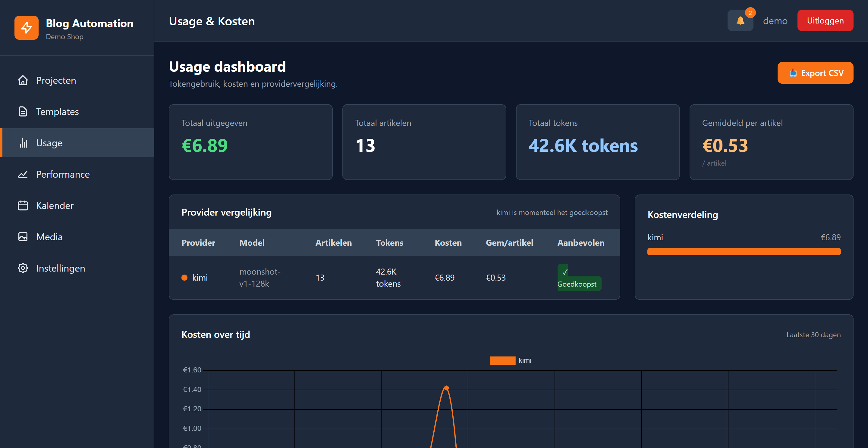Click the Uitloggen button
This screenshot has height=448, width=868.
pos(825,20)
